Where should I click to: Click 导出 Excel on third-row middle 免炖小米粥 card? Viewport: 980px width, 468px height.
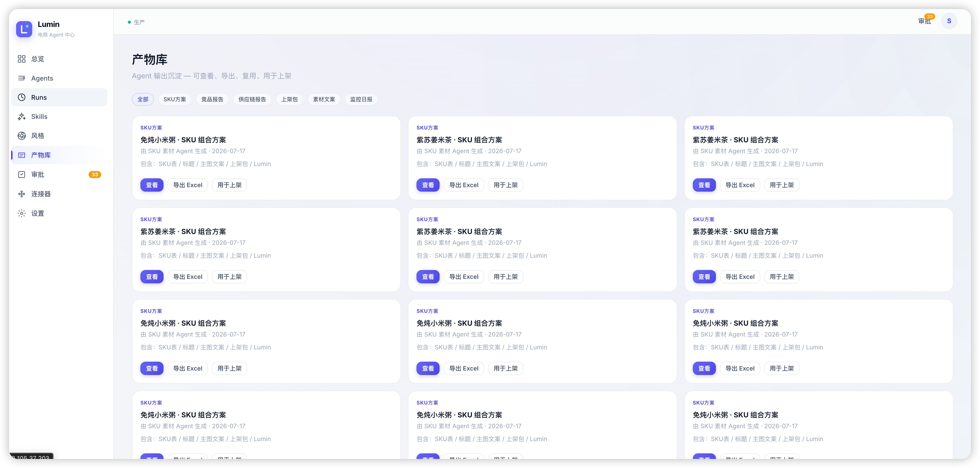(x=464, y=369)
